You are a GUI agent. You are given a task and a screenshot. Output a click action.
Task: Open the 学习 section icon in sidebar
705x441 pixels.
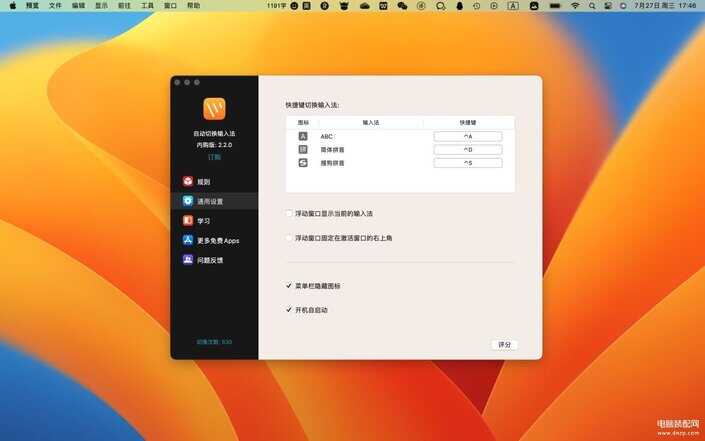pos(188,221)
